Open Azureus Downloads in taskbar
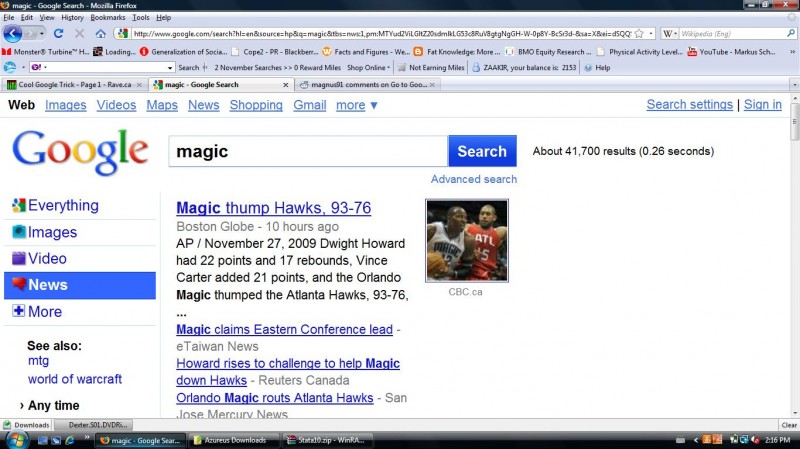This screenshot has height=449, width=800. tap(234, 440)
